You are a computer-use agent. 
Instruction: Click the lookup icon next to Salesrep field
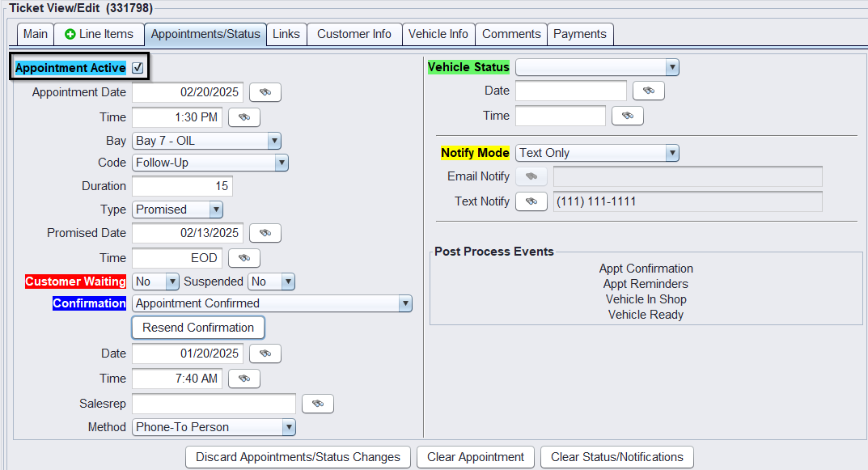[317, 404]
